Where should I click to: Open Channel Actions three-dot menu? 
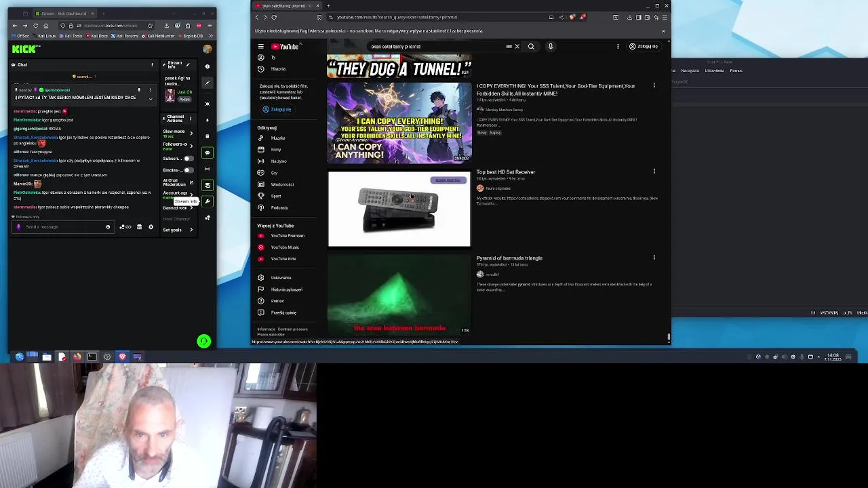(x=191, y=119)
